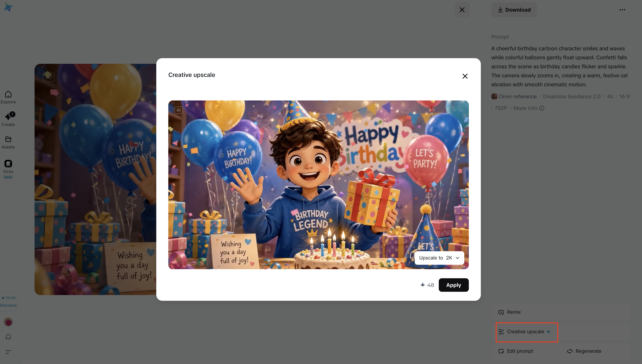Click the 'Creative upscale' dialog title
Image resolution: width=642 pixels, height=364 pixels.
[x=192, y=75]
